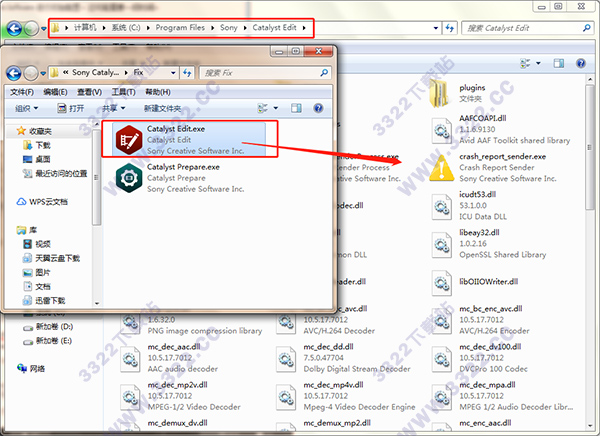Select the AAFCOAPI.dll file icon
The image size is (600, 436).
(442, 131)
